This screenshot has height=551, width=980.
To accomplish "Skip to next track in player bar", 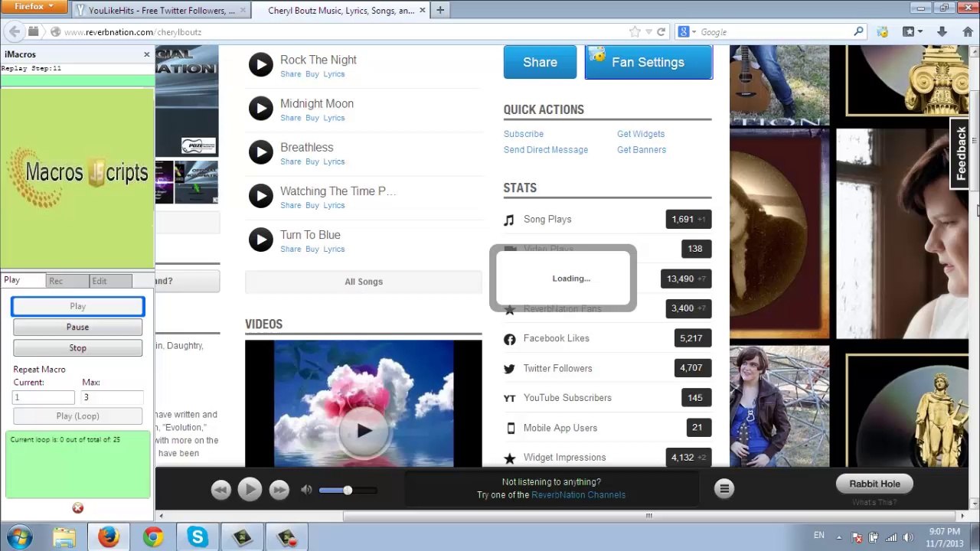I will coord(279,490).
